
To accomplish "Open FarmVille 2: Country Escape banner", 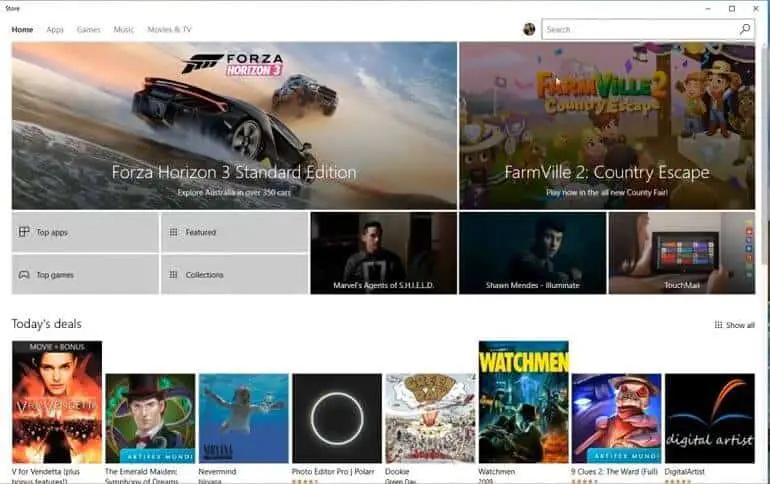I will (x=607, y=126).
